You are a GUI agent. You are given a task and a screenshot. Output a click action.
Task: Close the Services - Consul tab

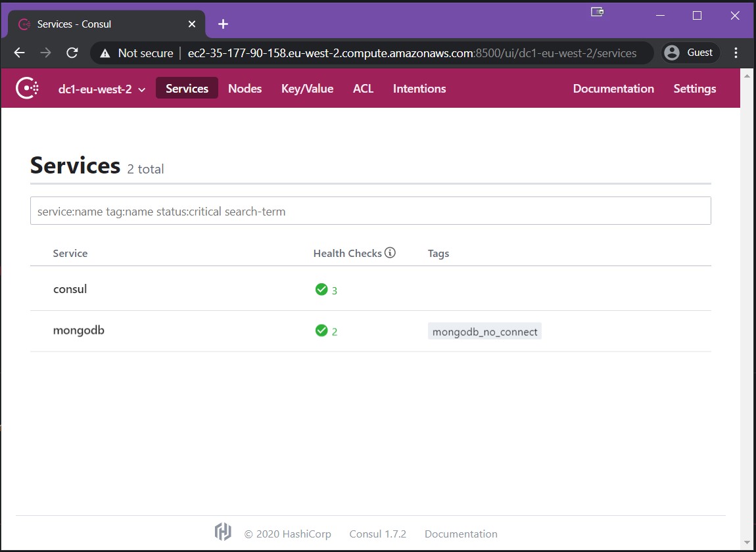pyautogui.click(x=192, y=24)
